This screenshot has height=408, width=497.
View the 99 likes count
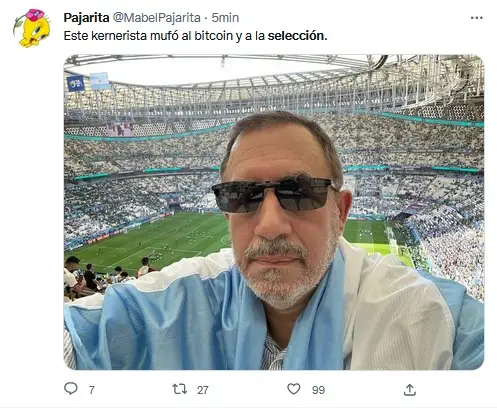pos(318,390)
